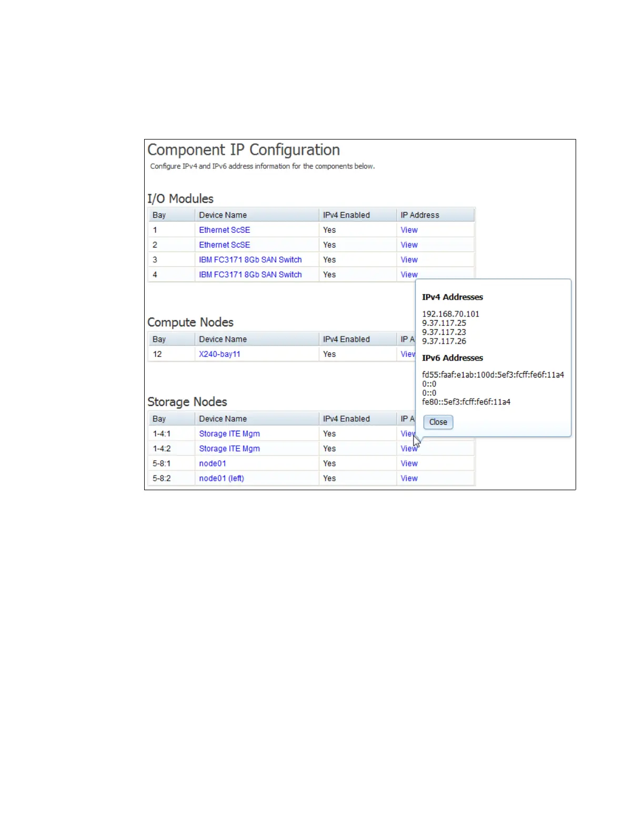The height and width of the screenshot is (834, 644).
Task: Click I/O Modules IP Address header
Action: [x=436, y=215]
